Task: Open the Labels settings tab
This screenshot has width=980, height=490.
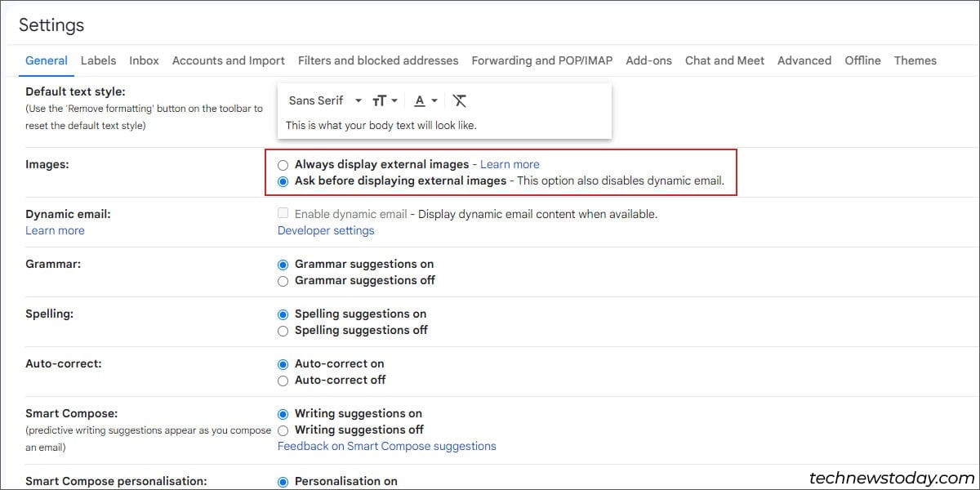Action: [x=98, y=60]
